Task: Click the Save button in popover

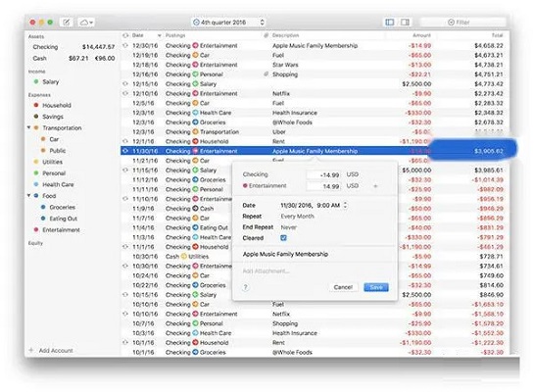Action: point(376,287)
